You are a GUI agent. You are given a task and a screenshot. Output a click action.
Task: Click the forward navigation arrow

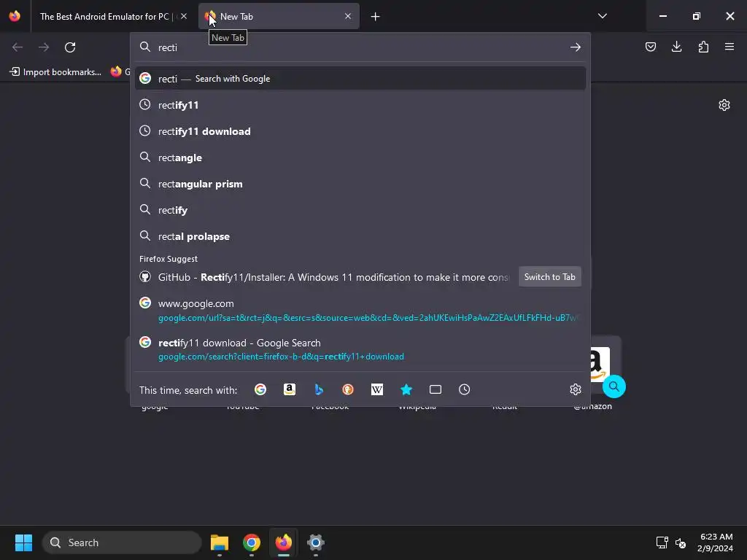44,47
